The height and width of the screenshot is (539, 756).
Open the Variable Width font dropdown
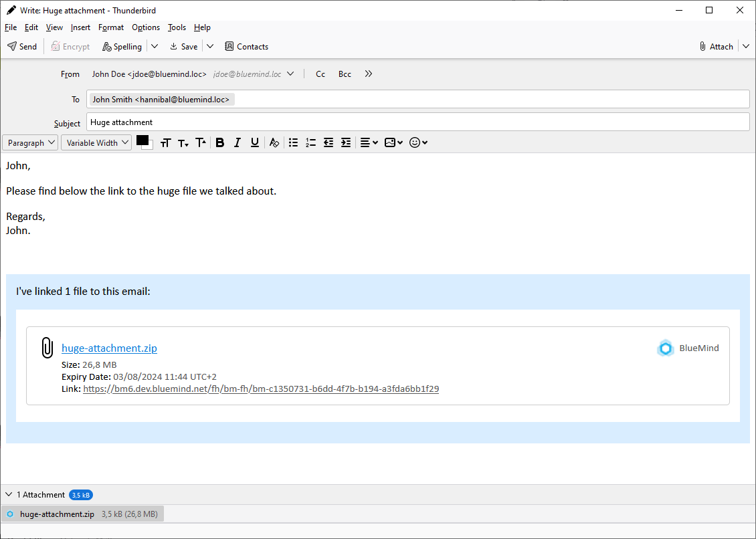96,142
